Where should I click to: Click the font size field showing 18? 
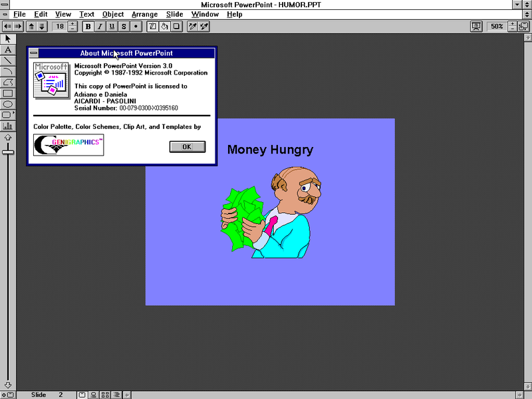pyautogui.click(x=60, y=26)
